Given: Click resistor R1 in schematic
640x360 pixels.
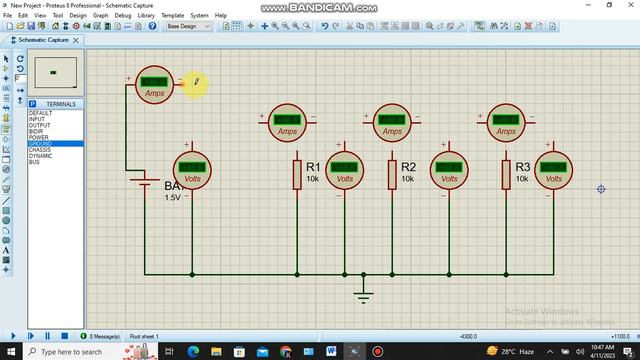Looking at the screenshot, I should point(297,175).
